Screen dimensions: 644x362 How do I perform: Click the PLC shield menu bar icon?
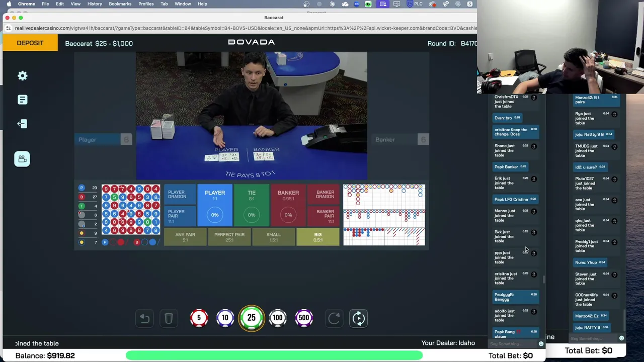[415, 4]
